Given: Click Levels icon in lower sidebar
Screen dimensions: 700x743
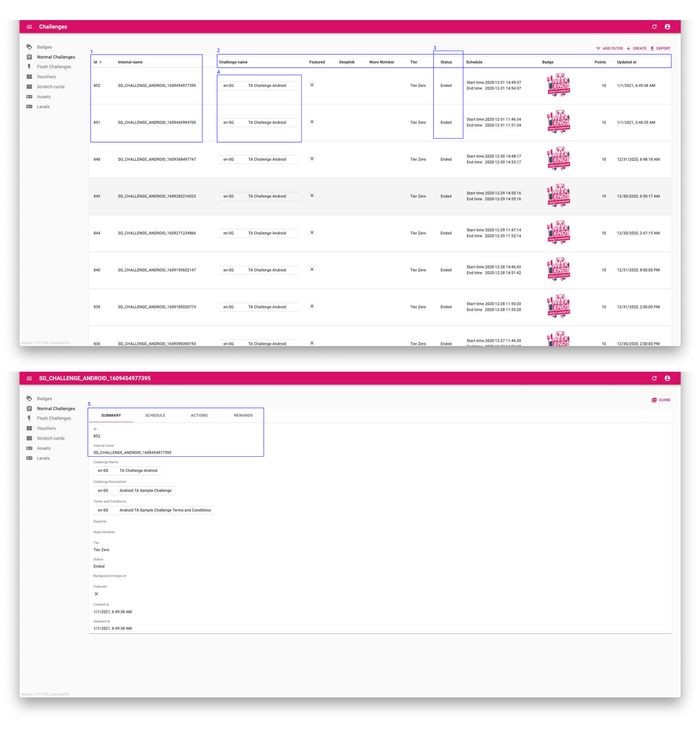Looking at the screenshot, I should (29, 458).
